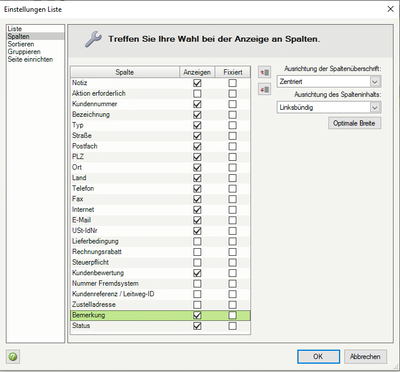Image resolution: width=400 pixels, height=372 pixels.
Task: Select the Postfach row
Action: coord(160,146)
